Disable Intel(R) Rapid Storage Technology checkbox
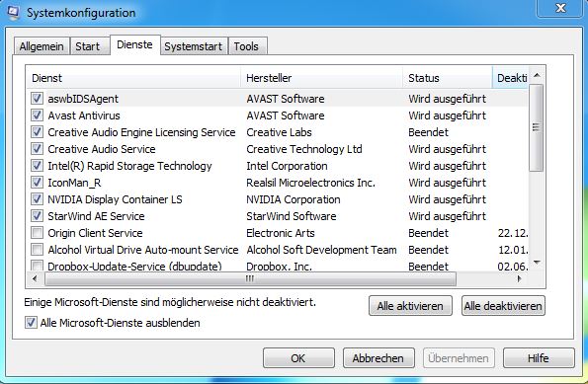Viewport: 588px width, 384px height. pos(37,166)
